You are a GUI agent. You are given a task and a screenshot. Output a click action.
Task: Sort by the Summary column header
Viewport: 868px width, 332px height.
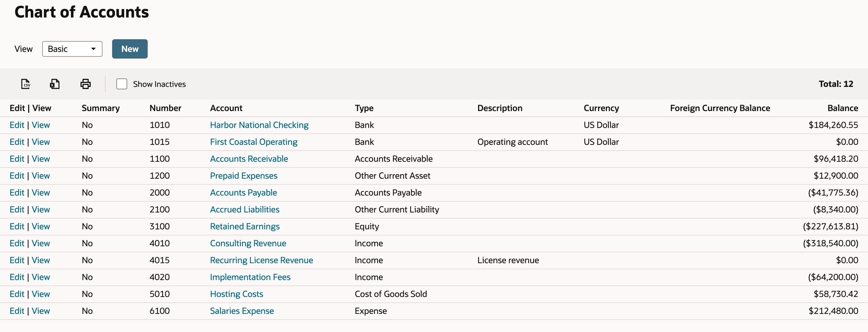101,108
